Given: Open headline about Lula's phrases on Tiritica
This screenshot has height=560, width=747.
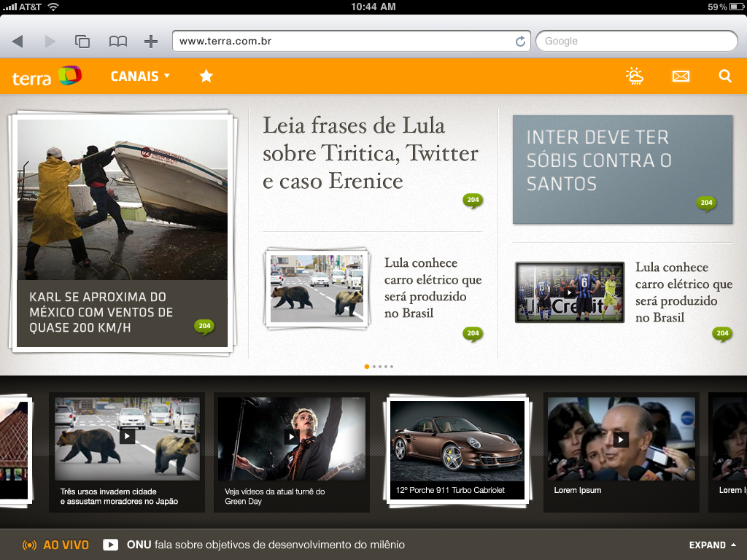Looking at the screenshot, I should [x=370, y=153].
